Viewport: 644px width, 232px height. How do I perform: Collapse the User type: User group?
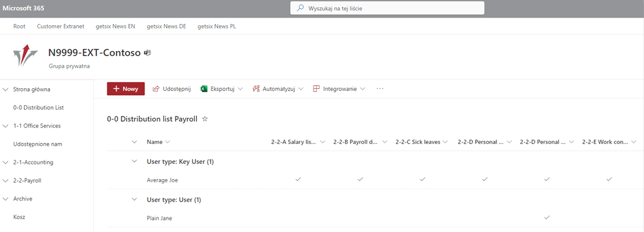(x=134, y=199)
